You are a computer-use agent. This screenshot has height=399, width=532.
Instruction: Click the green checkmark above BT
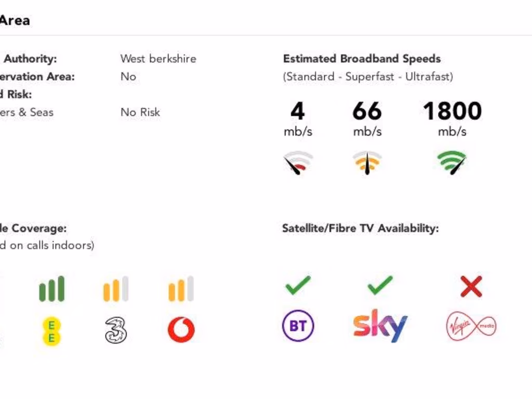tap(298, 285)
